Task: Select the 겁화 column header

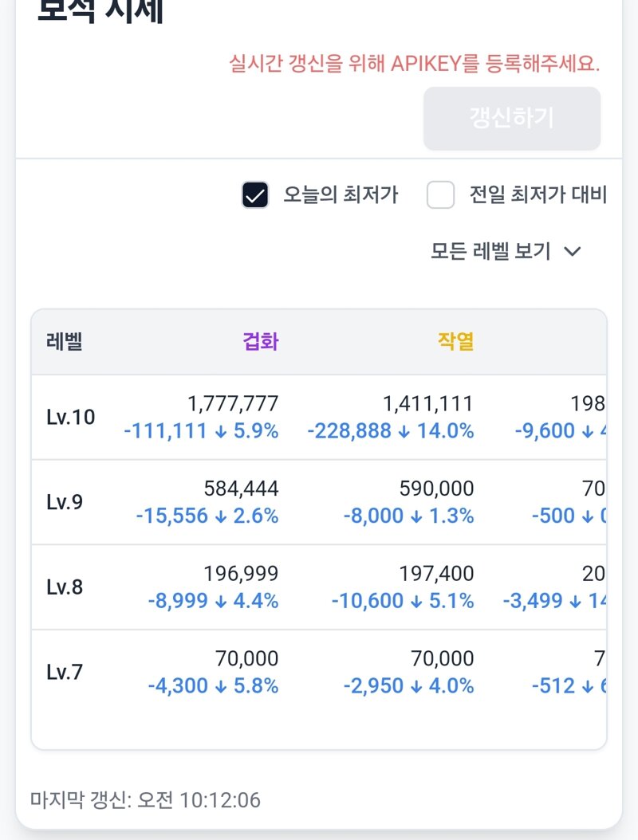Action: point(261,341)
